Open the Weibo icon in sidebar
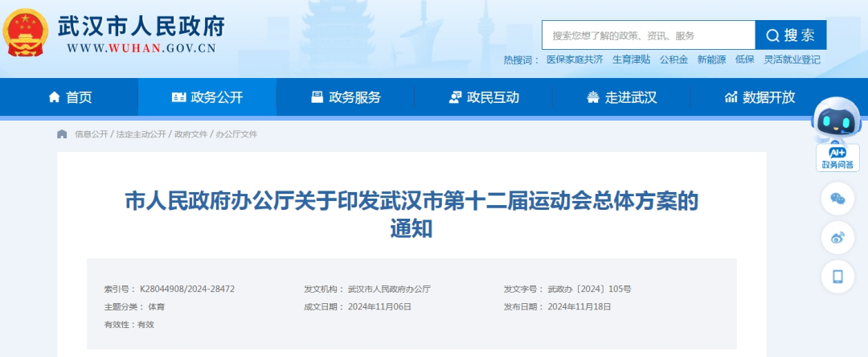The height and width of the screenshot is (357, 868). point(837,237)
